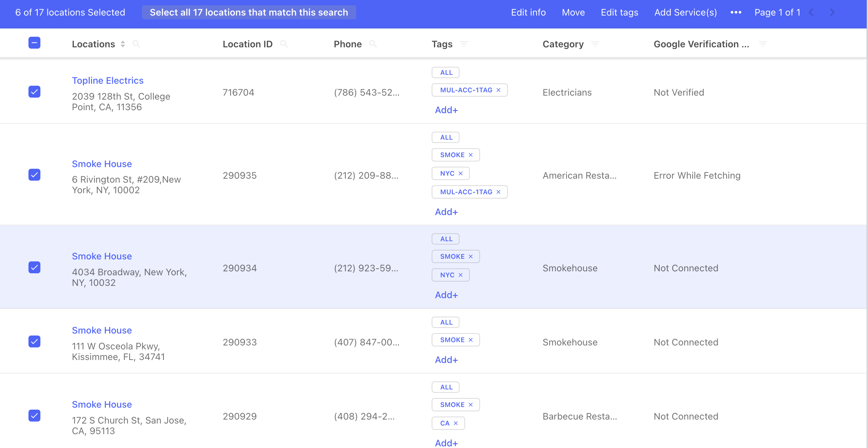Click the Error While Fetching status

click(697, 176)
